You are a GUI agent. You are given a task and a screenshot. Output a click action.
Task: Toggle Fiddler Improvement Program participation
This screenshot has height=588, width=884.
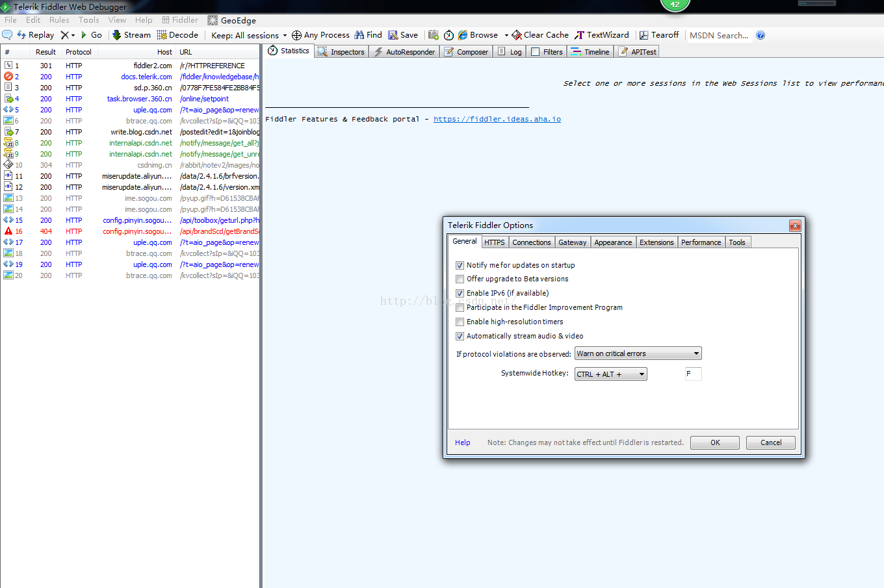(x=460, y=307)
